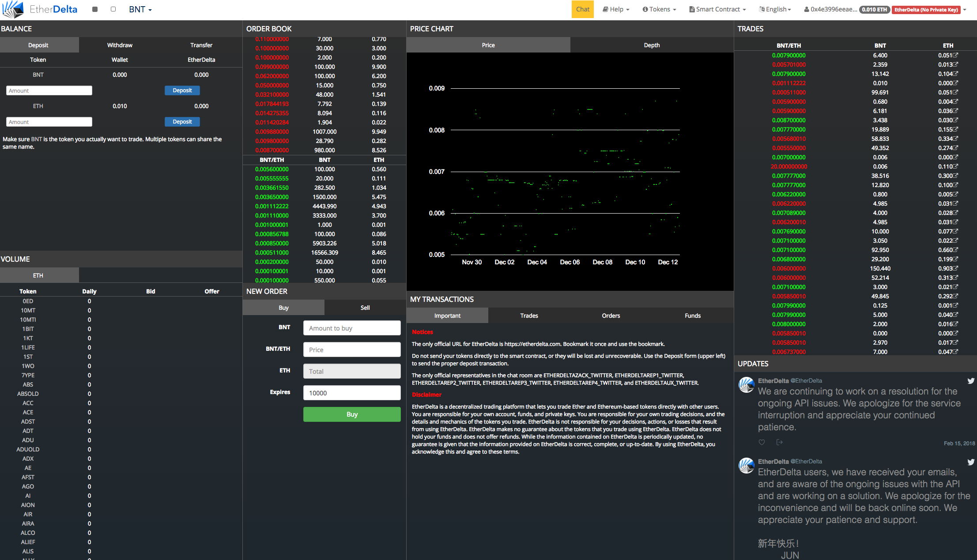
Task: Like the first EtherDelta tweet
Action: tap(762, 442)
